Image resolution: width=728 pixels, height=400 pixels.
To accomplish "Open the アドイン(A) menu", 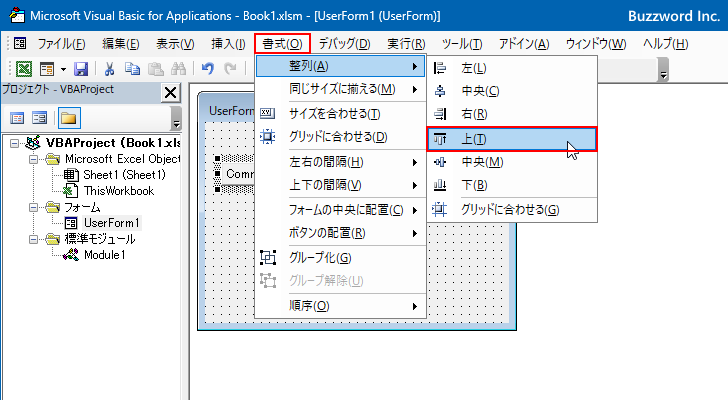I will (524, 44).
